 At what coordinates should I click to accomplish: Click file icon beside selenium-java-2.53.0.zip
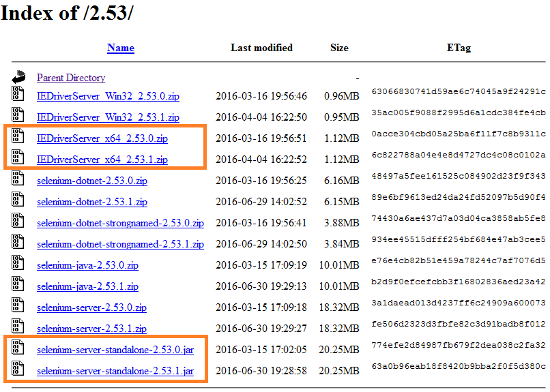coord(18,262)
